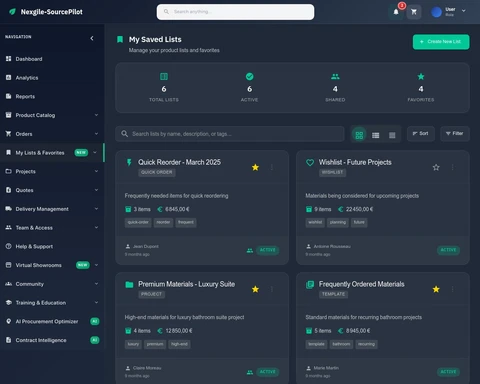This screenshot has height=384, width=480.
Task: Open the Sort button
Action: [x=421, y=134]
